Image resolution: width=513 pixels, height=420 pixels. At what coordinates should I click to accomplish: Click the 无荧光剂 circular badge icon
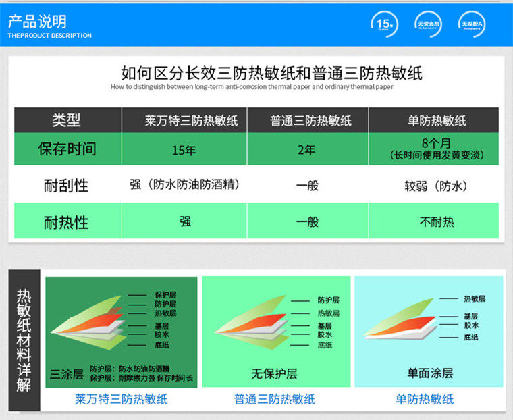click(428, 24)
